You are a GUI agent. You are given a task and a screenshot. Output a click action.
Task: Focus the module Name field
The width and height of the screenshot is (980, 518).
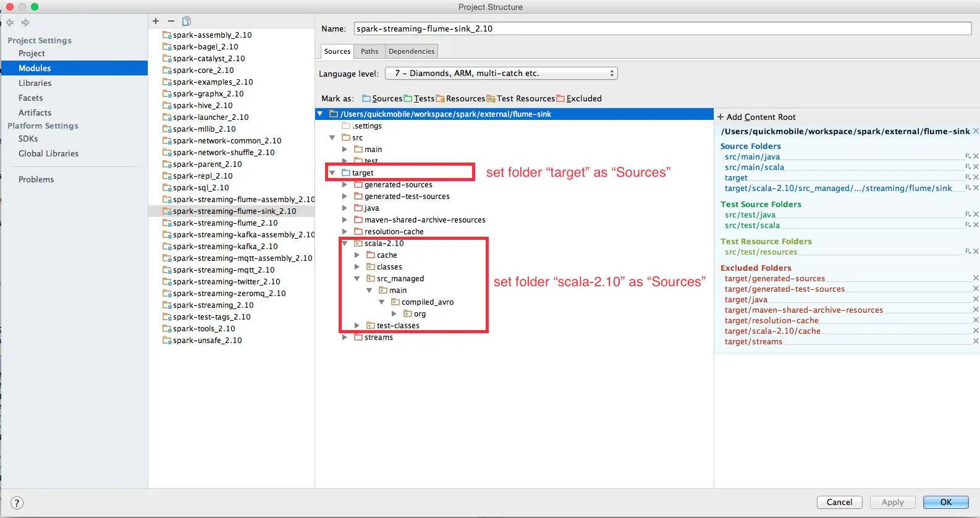(662, 28)
